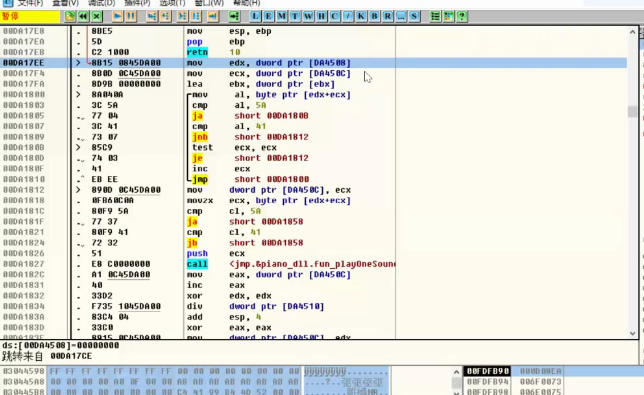The width and height of the screenshot is (644, 395).
Task: Show Patches with the slash button
Action: (347, 16)
